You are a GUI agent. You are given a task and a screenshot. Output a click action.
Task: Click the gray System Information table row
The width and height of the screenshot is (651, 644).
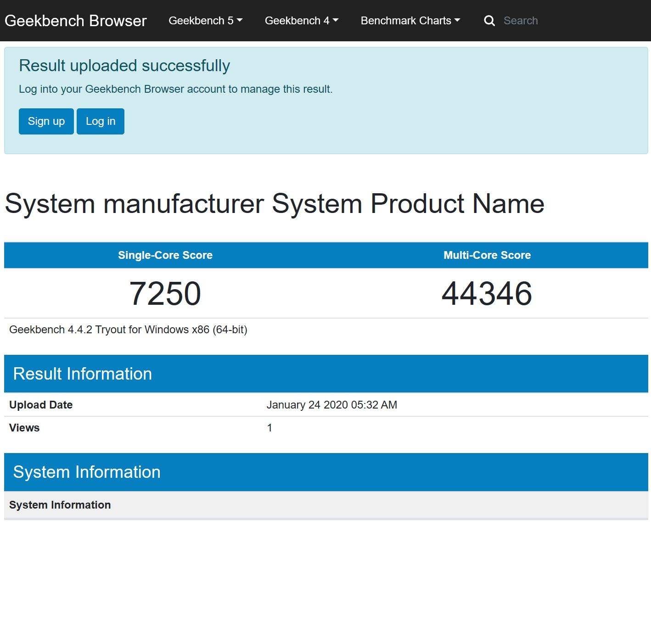click(326, 505)
